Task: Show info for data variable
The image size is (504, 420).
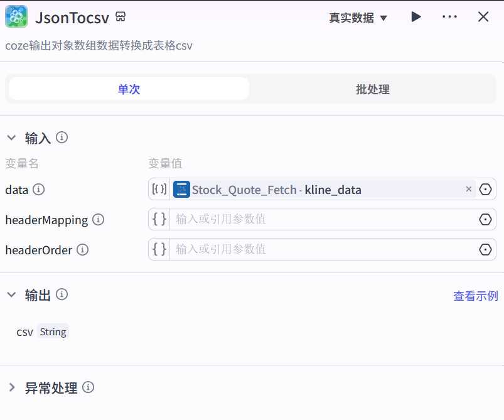Action: [38, 190]
